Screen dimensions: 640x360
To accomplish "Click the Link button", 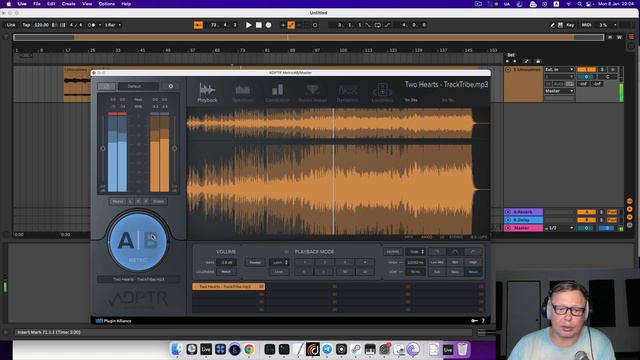I will pos(11,25).
